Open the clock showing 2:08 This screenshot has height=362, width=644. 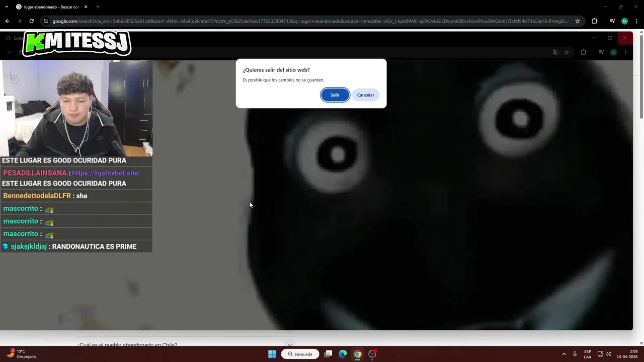(x=627, y=354)
